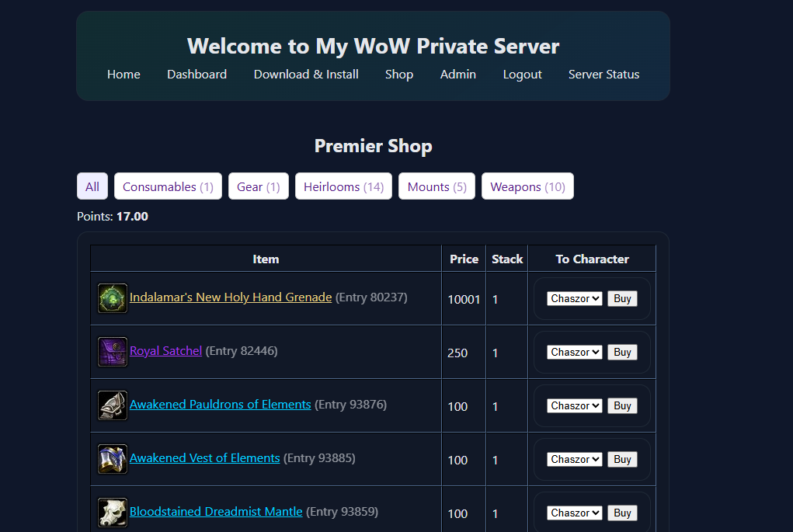This screenshot has height=532, width=793.
Task: Click the Awakened Vest of Elements icon
Action: [x=113, y=459]
